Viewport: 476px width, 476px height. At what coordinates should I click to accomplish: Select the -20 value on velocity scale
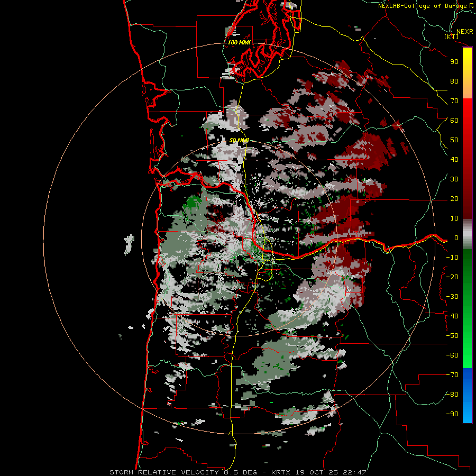tap(452, 277)
